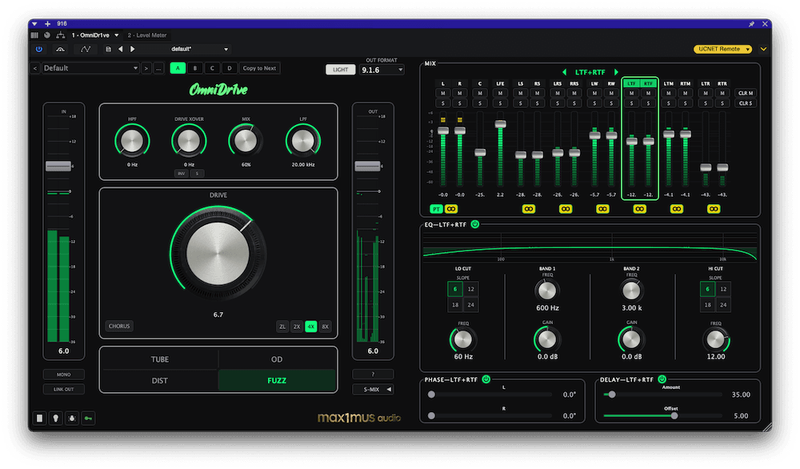Select the DIST drive mode
Viewport: 800px width, 469px height.
click(160, 381)
